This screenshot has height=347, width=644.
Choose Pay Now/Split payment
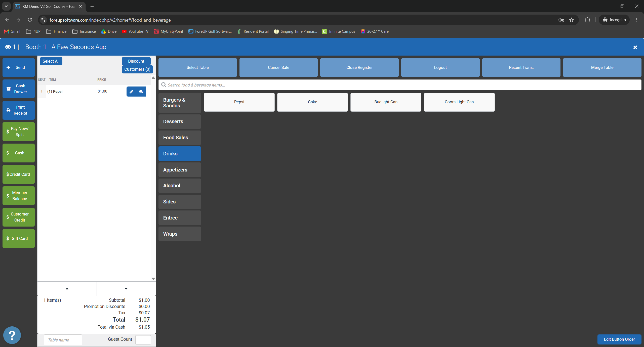pos(19,132)
